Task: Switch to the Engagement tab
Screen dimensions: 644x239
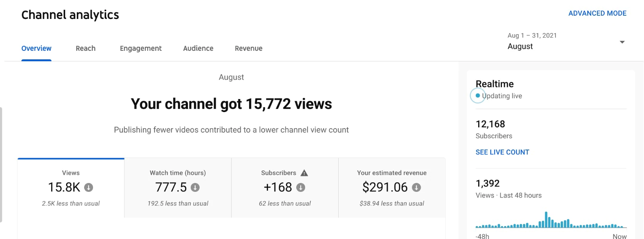Action: point(140,48)
